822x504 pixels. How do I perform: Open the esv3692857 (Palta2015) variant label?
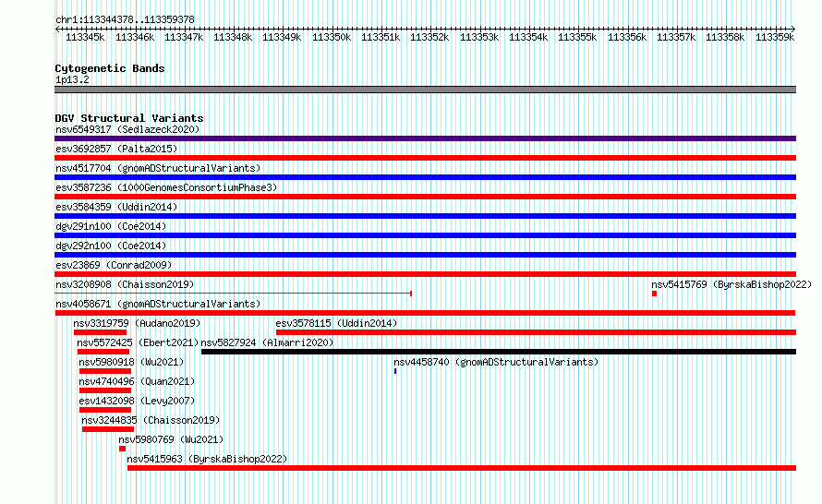point(116,149)
